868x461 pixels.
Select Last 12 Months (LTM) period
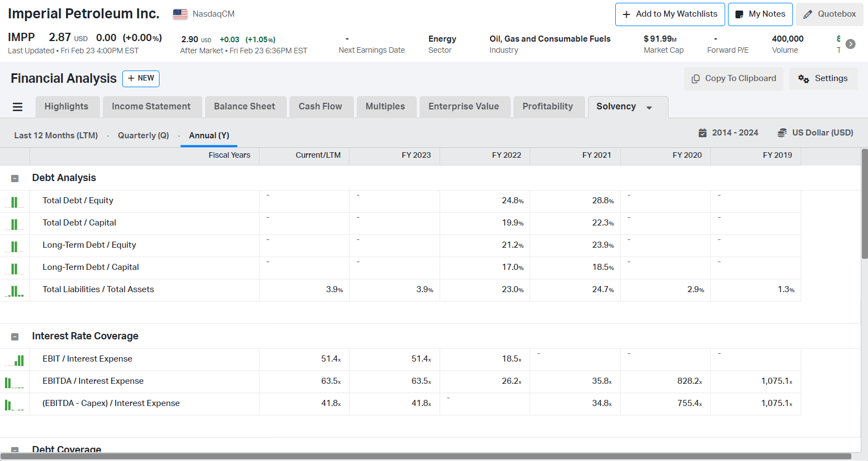click(x=56, y=136)
